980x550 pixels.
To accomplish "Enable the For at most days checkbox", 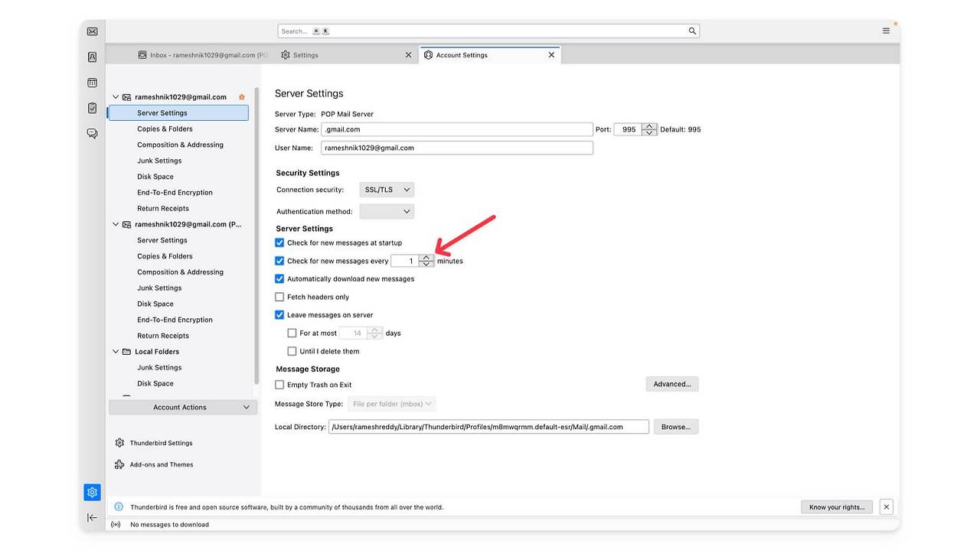I will pyautogui.click(x=292, y=334).
